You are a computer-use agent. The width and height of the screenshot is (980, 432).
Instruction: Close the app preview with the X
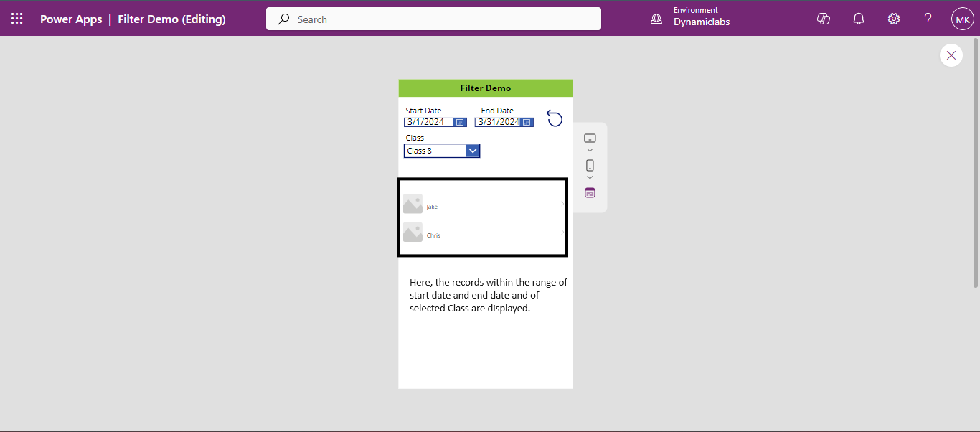click(x=951, y=55)
